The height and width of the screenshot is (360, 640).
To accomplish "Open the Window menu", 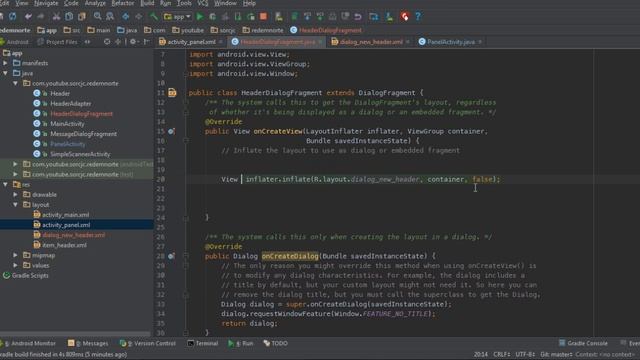I will click(225, 3).
